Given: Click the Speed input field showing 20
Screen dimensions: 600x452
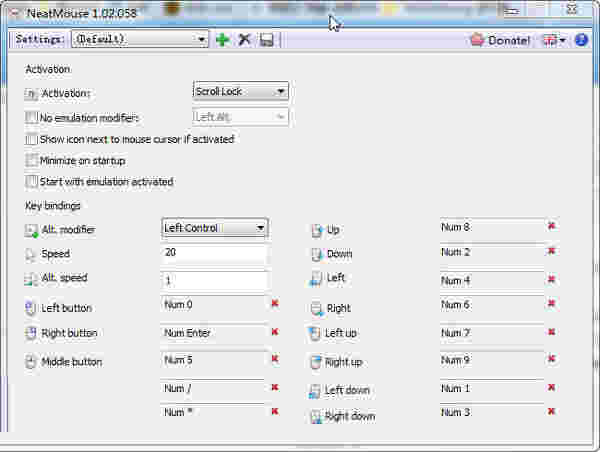Looking at the screenshot, I should click(215, 254).
